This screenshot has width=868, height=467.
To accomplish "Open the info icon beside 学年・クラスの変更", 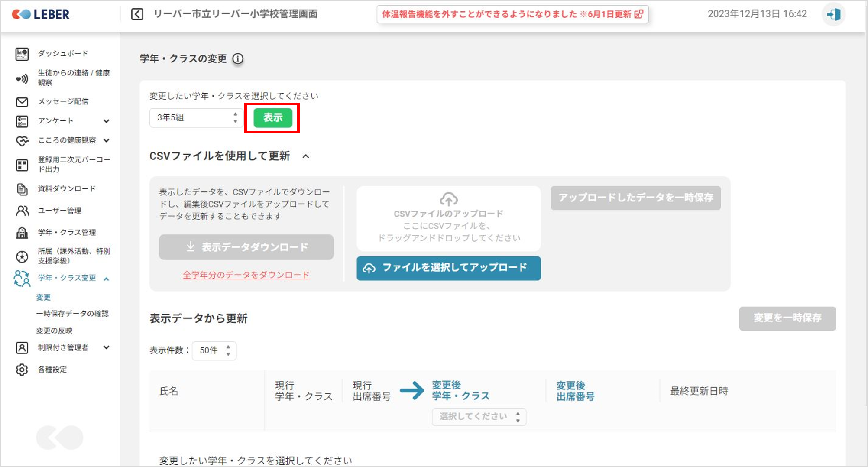I will (238, 58).
